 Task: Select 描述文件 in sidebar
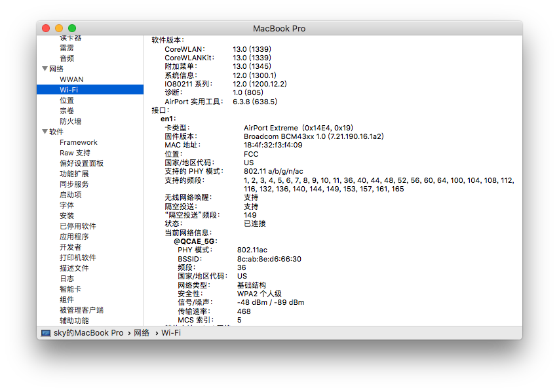coord(74,268)
